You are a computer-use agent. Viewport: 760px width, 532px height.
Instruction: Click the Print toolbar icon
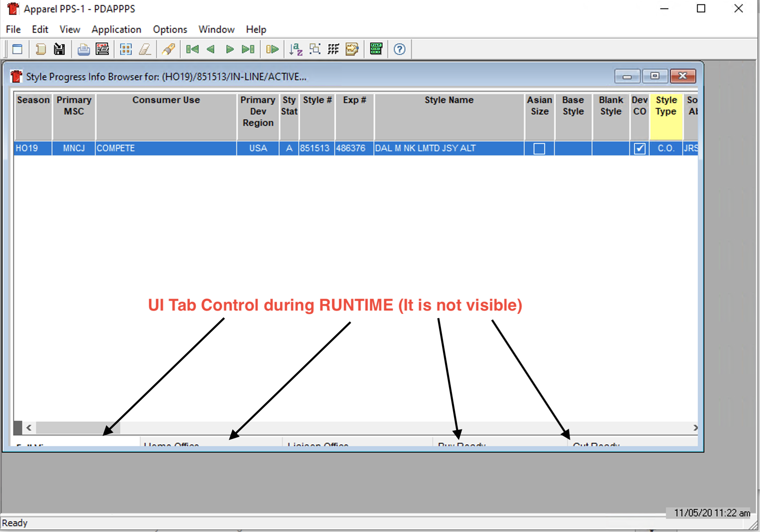(x=83, y=49)
